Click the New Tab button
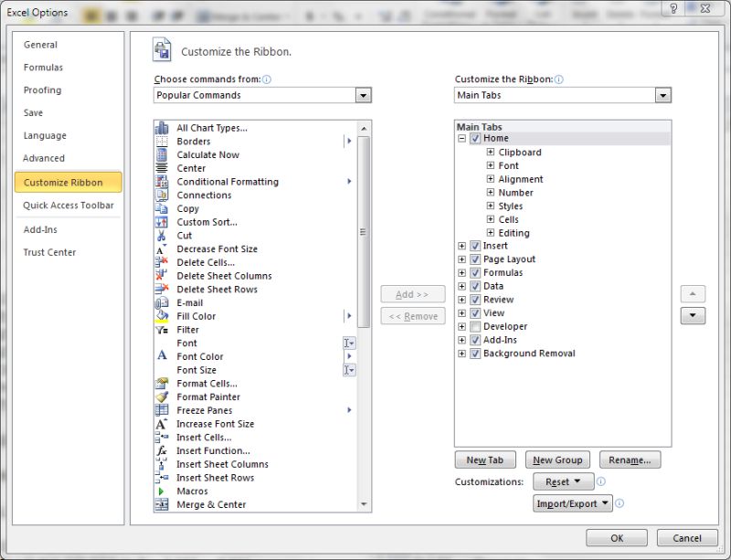Image resolution: width=731 pixels, height=560 pixels. point(483,460)
